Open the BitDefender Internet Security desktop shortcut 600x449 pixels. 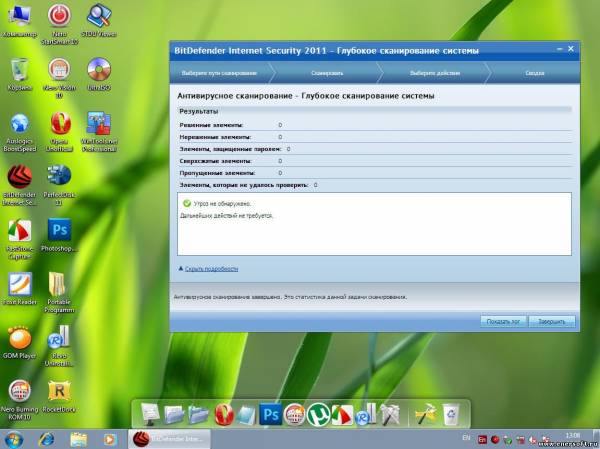(x=20, y=186)
